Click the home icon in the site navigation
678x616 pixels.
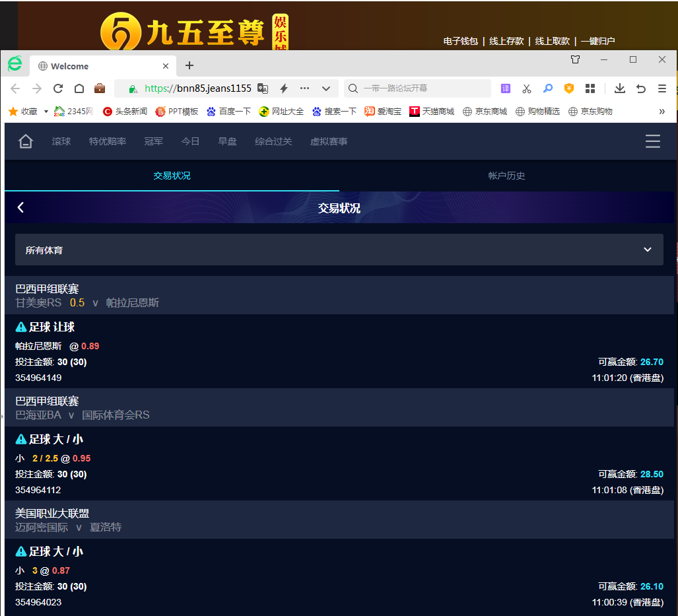(x=26, y=141)
